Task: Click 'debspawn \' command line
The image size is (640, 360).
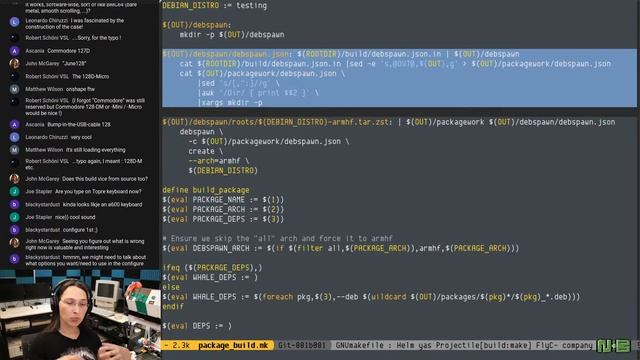Action: 201,132
